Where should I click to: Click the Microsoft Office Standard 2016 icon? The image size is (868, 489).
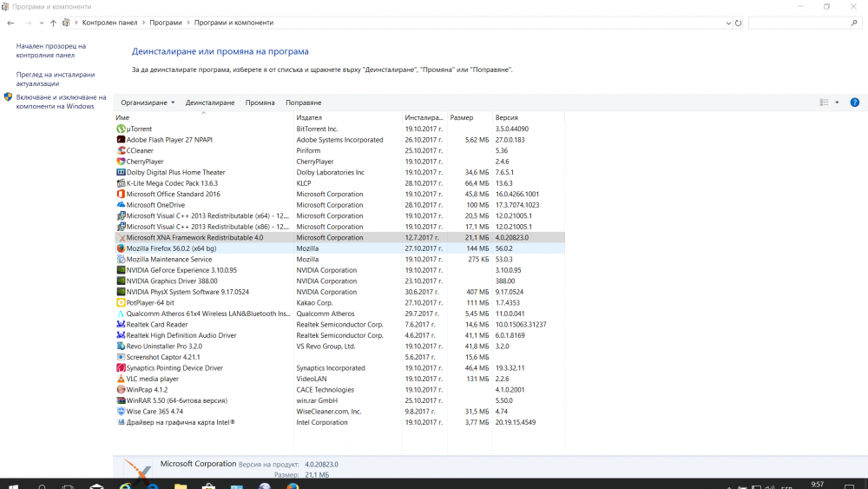point(121,194)
